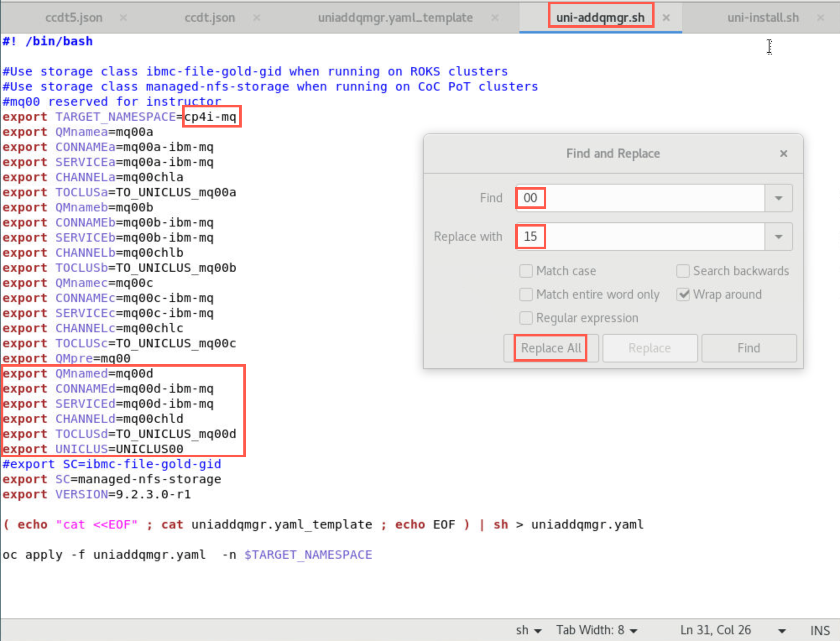Image resolution: width=840 pixels, height=641 pixels.
Task: Click the CoC PoT clusters comment line
Action: tap(270, 86)
